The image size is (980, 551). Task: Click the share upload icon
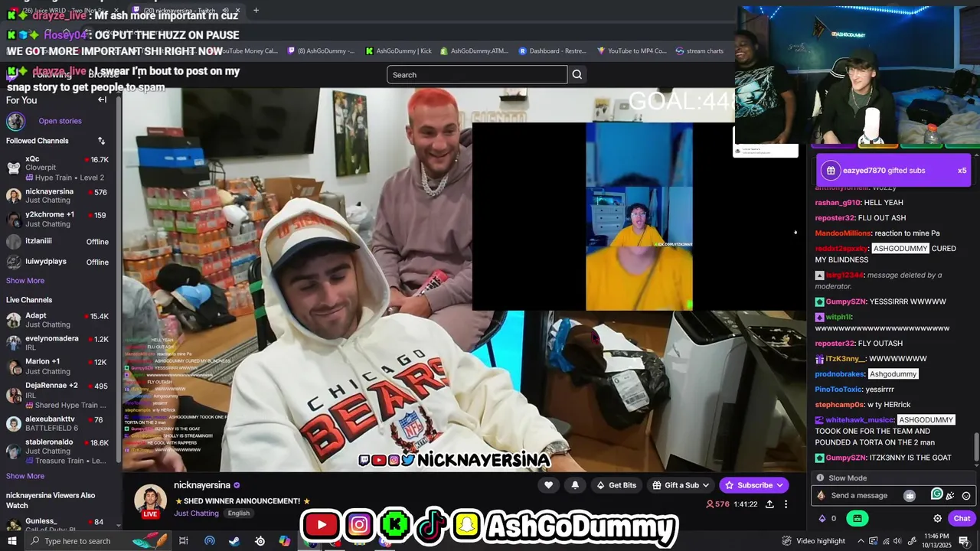tap(769, 504)
